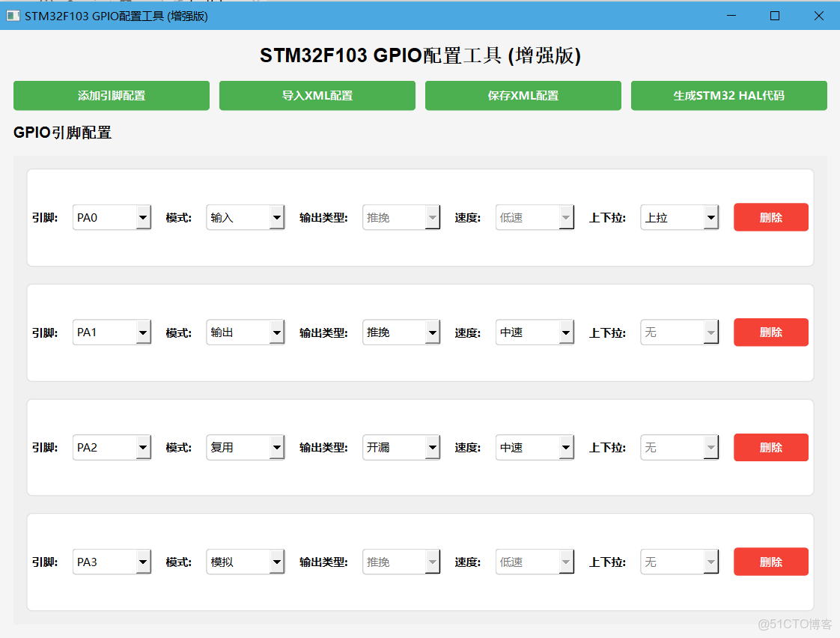The height and width of the screenshot is (638, 840).
Task: Open PA1 speed dropdown 中速
Action: point(535,332)
